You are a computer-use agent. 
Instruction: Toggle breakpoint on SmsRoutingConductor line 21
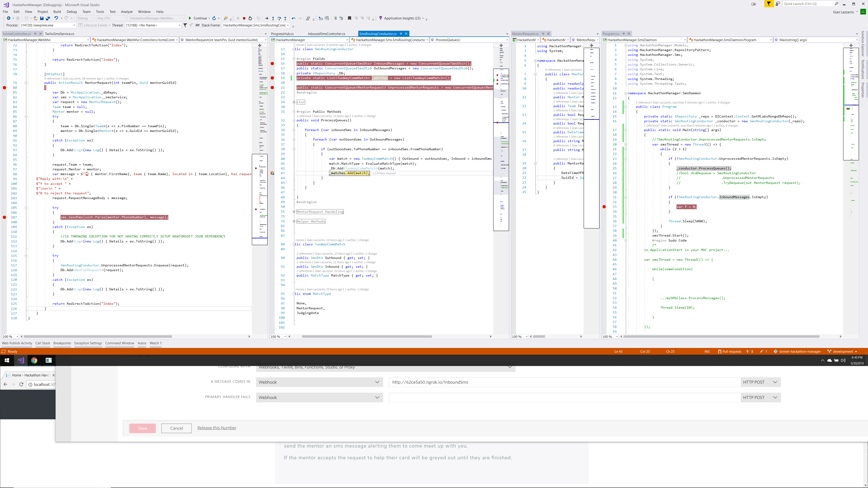[272, 88]
